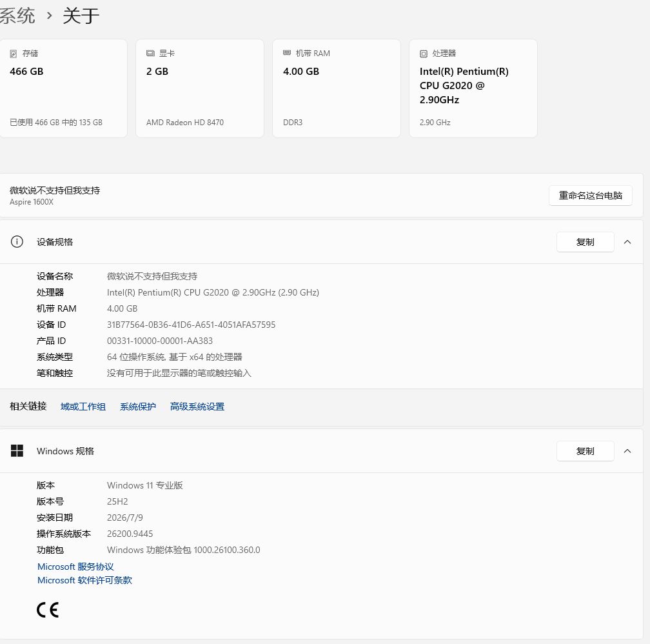
Task: Click the installed RAM icon
Action: click(x=287, y=53)
